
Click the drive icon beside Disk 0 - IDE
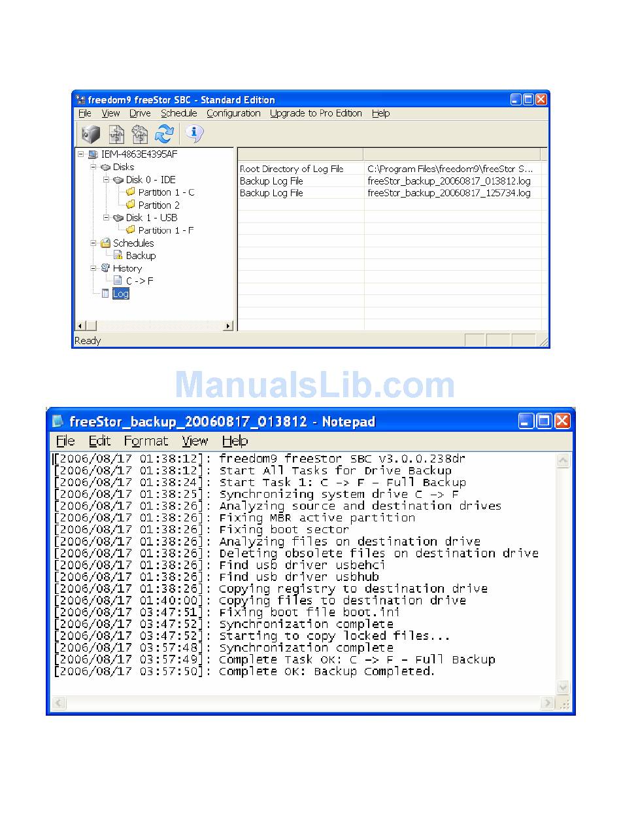[x=118, y=180]
